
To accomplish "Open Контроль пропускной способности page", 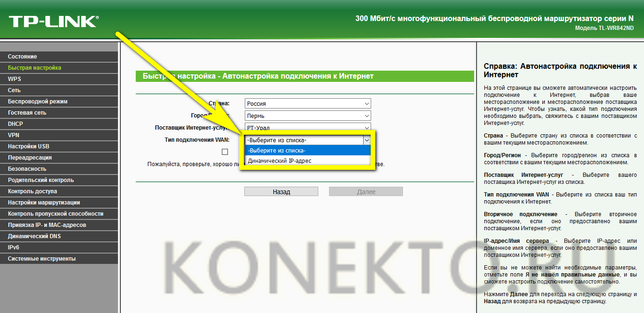I will (x=59, y=214).
